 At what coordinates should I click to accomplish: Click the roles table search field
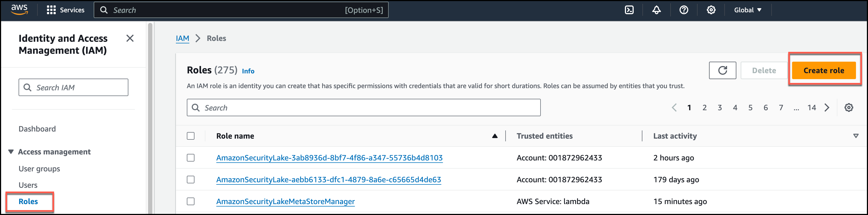(364, 108)
